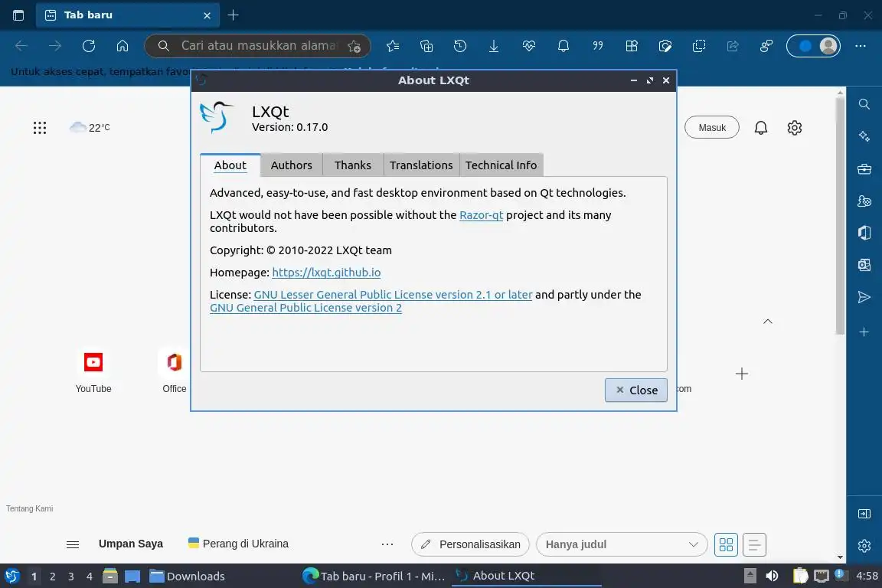
Task: Click the bell icon in Edge toolbar
Action: coord(563,46)
